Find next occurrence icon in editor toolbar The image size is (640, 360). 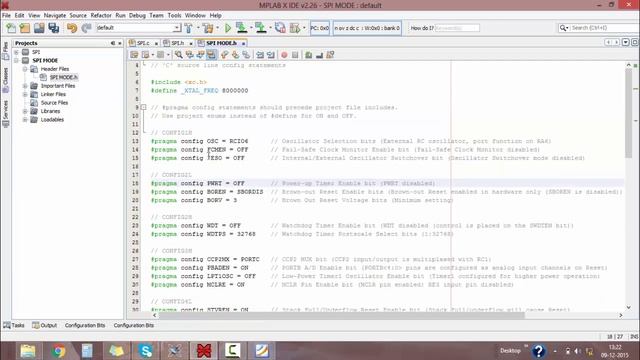(x=200, y=55)
